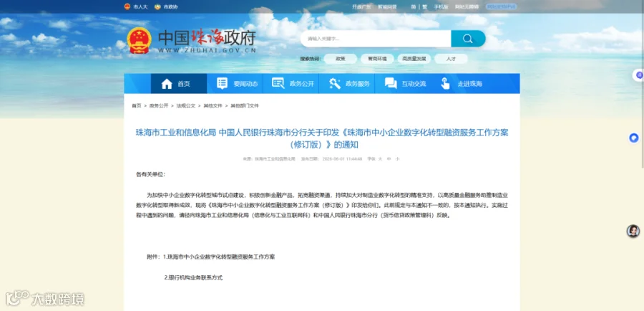Image resolution: width=644 pixels, height=311 pixels.
Task: Set font size to 中
Action: [389, 159]
